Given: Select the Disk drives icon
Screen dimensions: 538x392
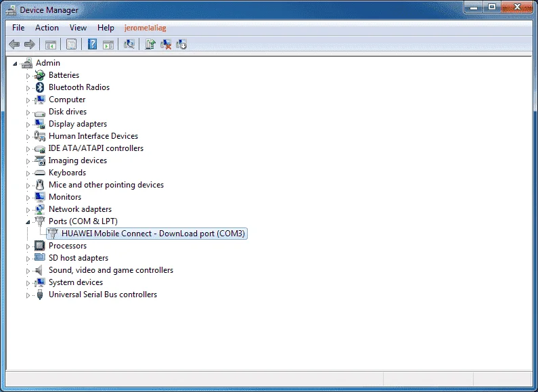Looking at the screenshot, I should pos(40,112).
